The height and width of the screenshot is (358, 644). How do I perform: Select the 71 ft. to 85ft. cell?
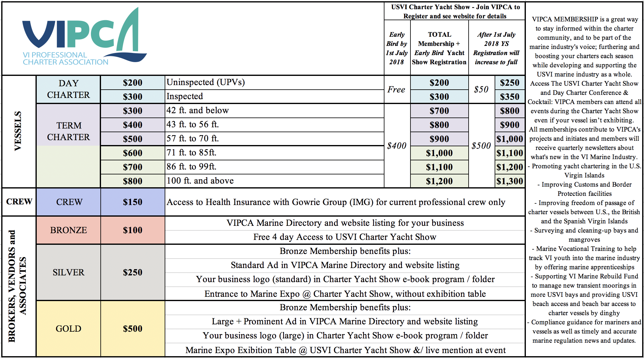click(274, 153)
